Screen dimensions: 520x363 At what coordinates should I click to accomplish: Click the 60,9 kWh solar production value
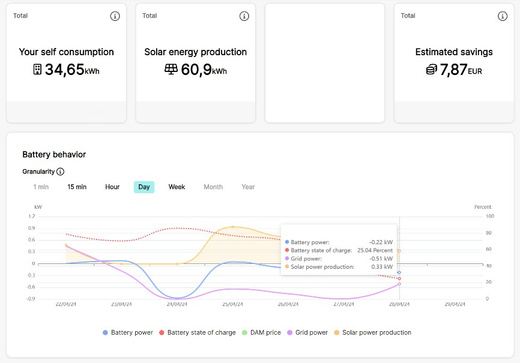[204, 70]
